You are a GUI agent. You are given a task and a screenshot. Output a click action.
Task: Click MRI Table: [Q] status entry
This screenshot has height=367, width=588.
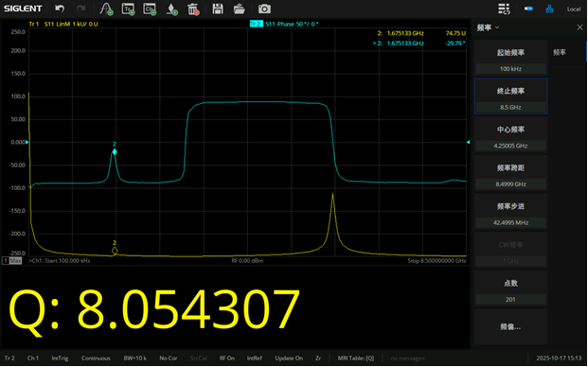pyautogui.click(x=356, y=358)
